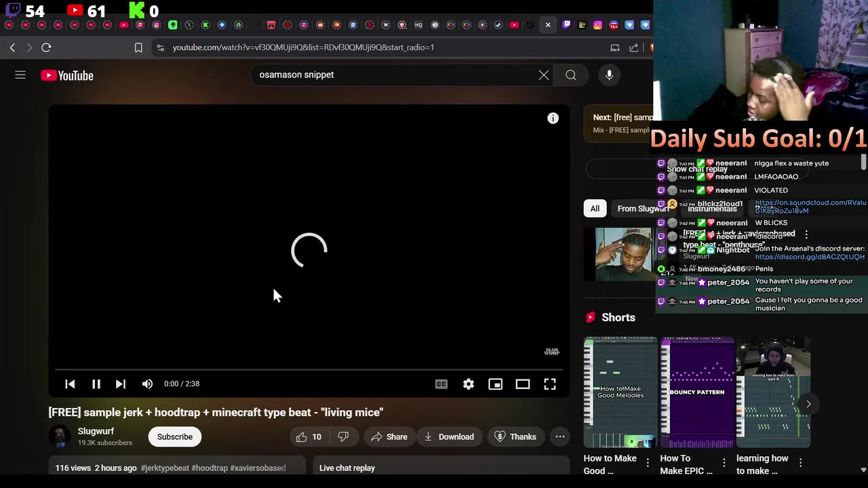The width and height of the screenshot is (868, 488).
Task: Open browser share icon in address bar
Action: [634, 47]
